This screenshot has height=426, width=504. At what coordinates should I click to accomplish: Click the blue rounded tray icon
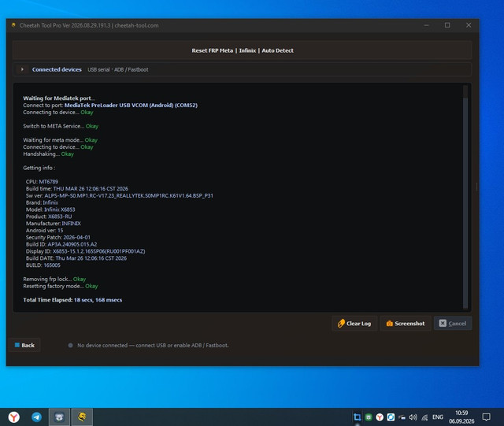391,417
